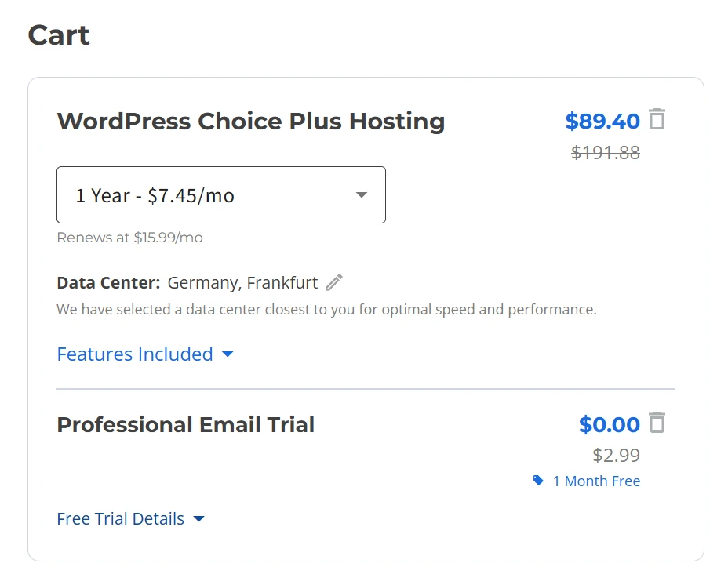Click the $0.00 email trial price
This screenshot has height=563, width=728.
pos(610,425)
